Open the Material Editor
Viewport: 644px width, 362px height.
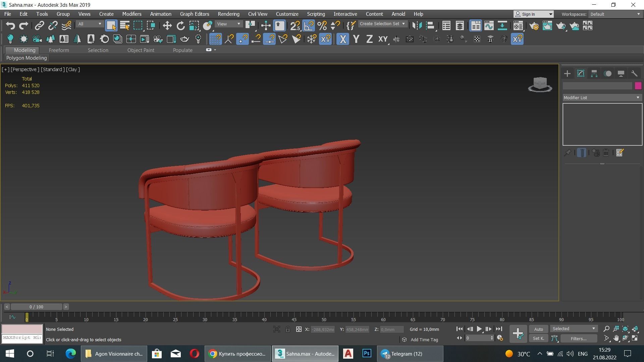click(x=518, y=26)
